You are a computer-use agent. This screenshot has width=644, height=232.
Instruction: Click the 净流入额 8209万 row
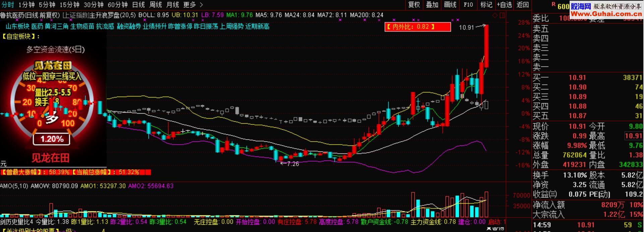(588, 205)
